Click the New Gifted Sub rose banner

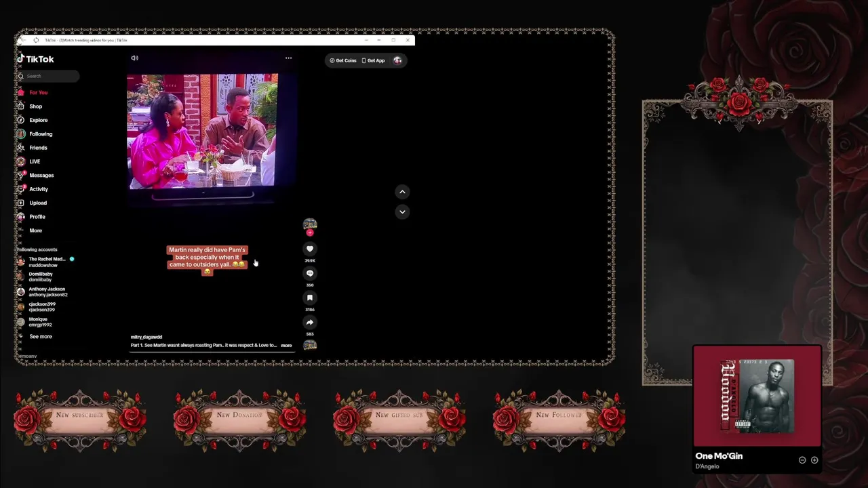click(399, 421)
